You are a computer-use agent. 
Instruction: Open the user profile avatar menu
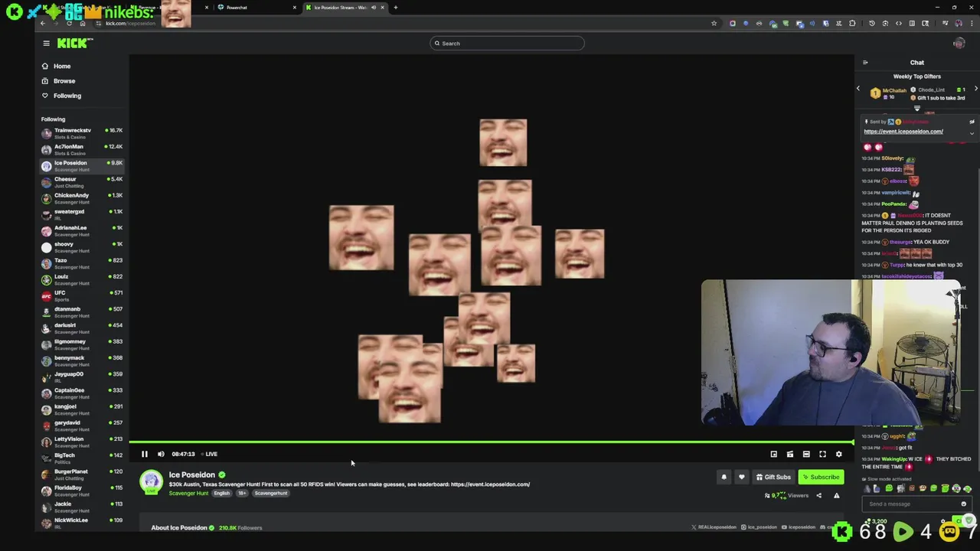click(959, 44)
